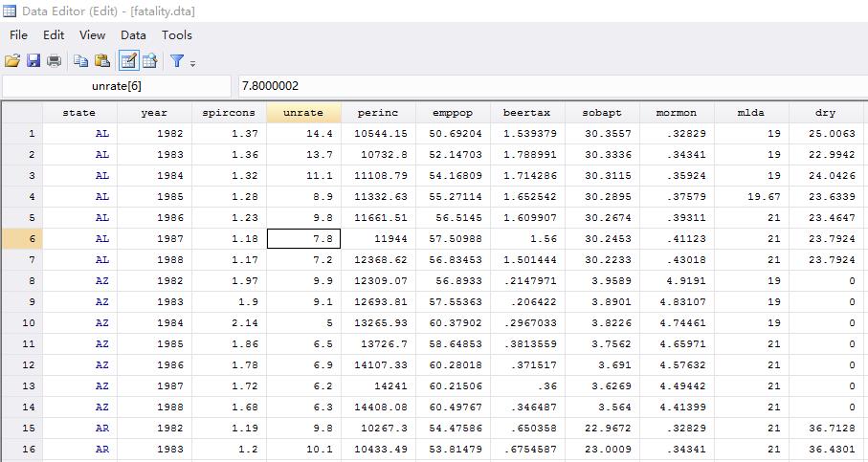Click the Data Editor window icon
Image resolution: width=868 pixels, height=462 pixels.
[10, 11]
